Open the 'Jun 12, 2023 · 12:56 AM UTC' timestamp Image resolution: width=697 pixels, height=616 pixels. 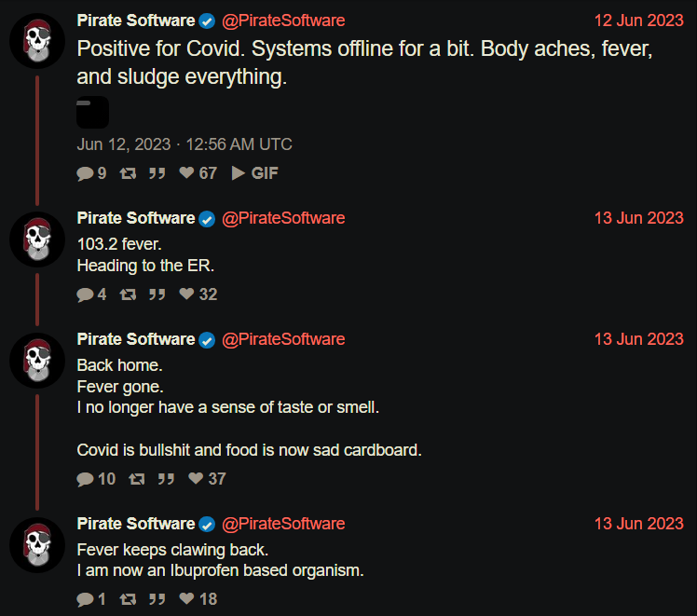point(184,144)
